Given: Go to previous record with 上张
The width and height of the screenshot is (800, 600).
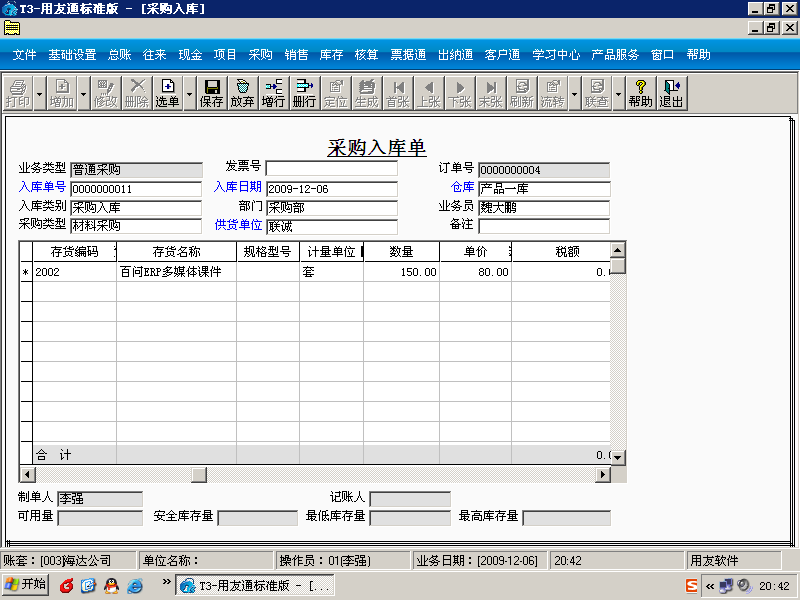Looking at the screenshot, I should click(429, 93).
